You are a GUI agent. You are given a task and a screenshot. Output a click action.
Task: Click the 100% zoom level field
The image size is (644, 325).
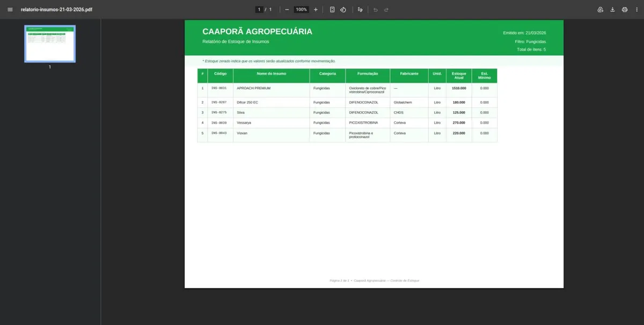click(x=301, y=10)
